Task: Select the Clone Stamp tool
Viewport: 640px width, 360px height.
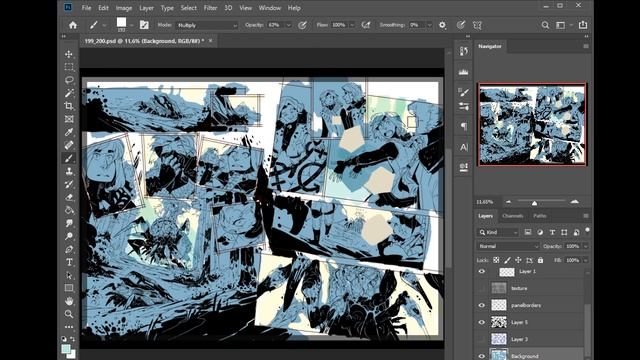Action: tap(69, 171)
